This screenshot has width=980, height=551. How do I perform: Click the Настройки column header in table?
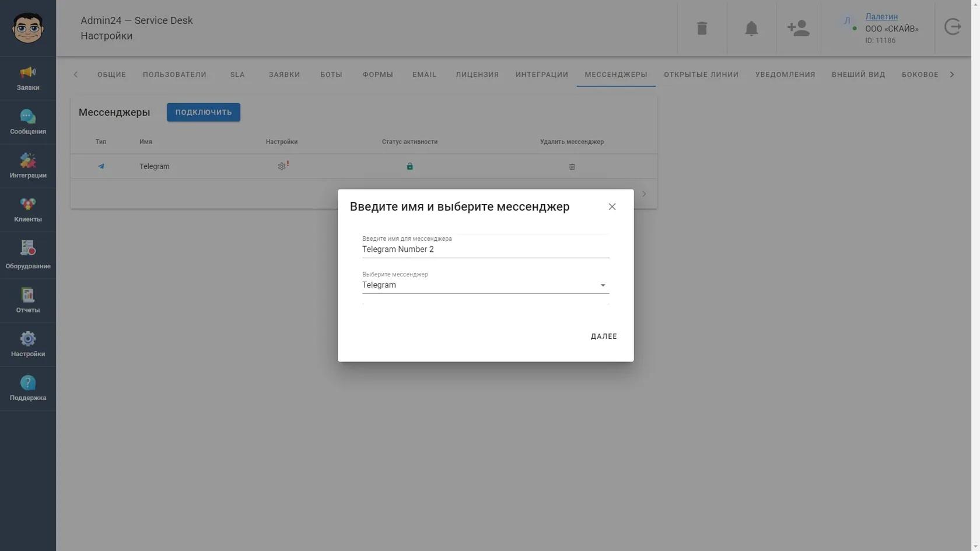pos(282,142)
